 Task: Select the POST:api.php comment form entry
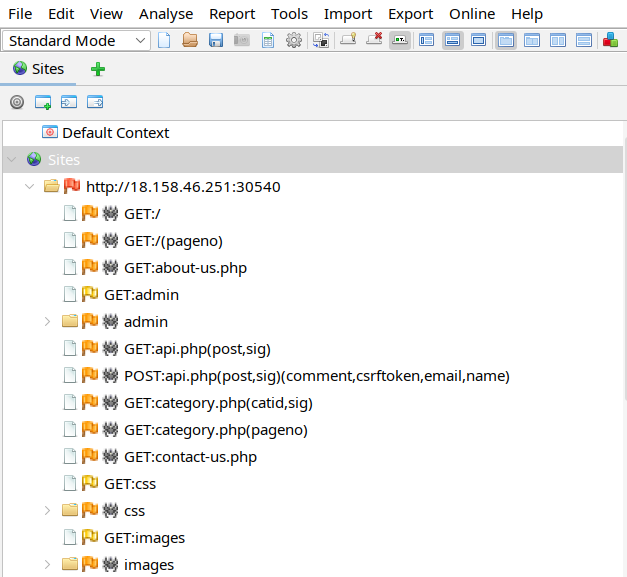[x=317, y=376]
